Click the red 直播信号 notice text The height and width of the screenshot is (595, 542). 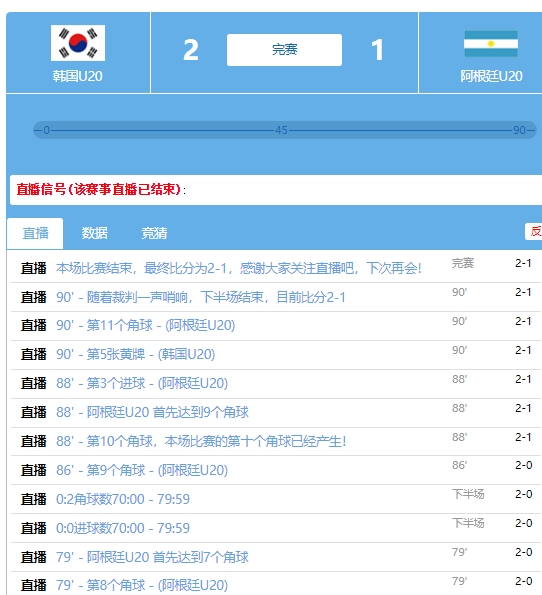pyautogui.click(x=99, y=189)
